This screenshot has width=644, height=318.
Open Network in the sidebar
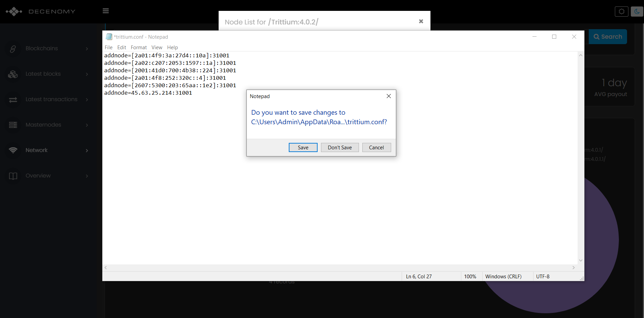(37, 150)
